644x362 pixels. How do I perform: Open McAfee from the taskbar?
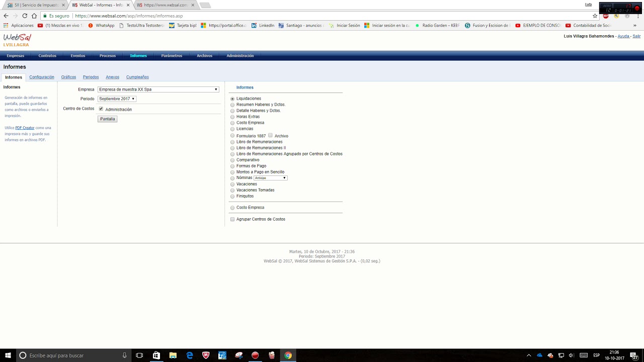(x=206, y=355)
